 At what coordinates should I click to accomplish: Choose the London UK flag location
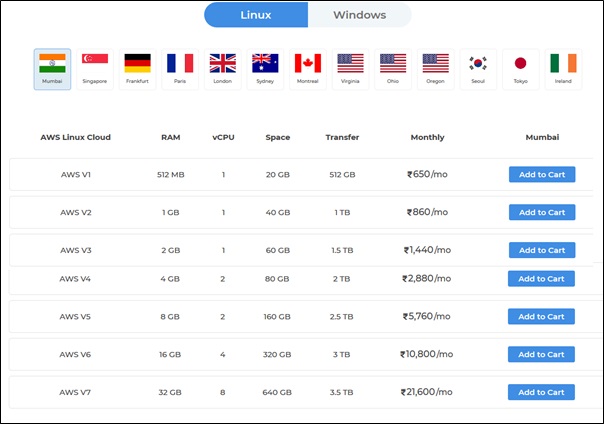223,69
